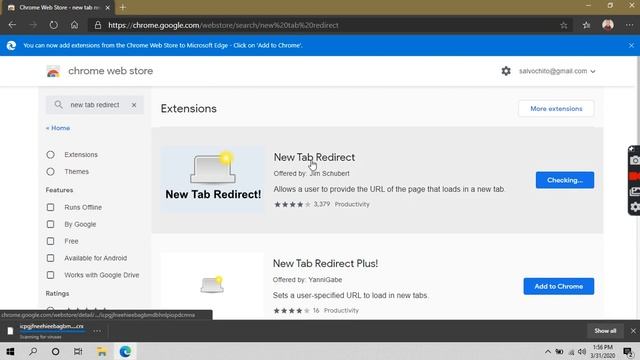Open the gear icon in the recorder side panel

coord(635,207)
